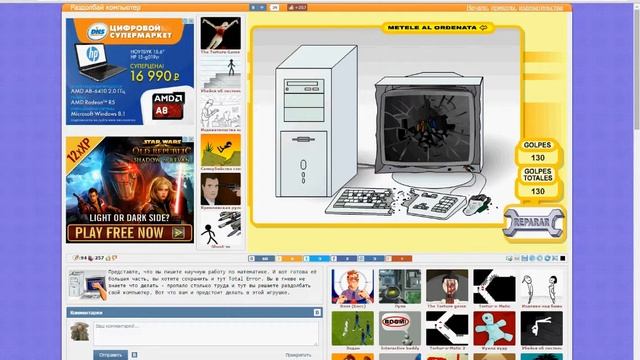
Task: Click the user avatar beside comment box
Action: pyautogui.click(x=80, y=331)
